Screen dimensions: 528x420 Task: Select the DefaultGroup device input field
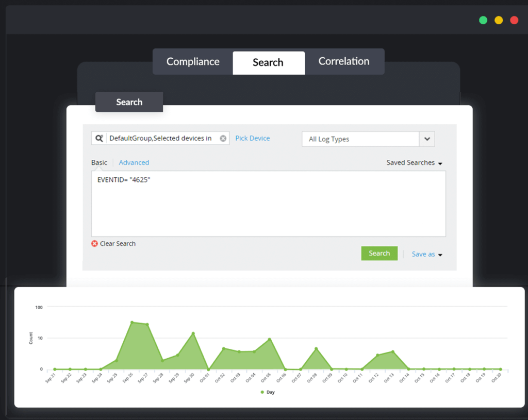[160, 138]
